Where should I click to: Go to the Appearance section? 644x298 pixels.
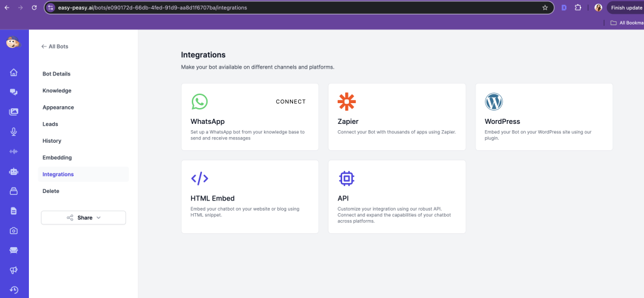58,108
